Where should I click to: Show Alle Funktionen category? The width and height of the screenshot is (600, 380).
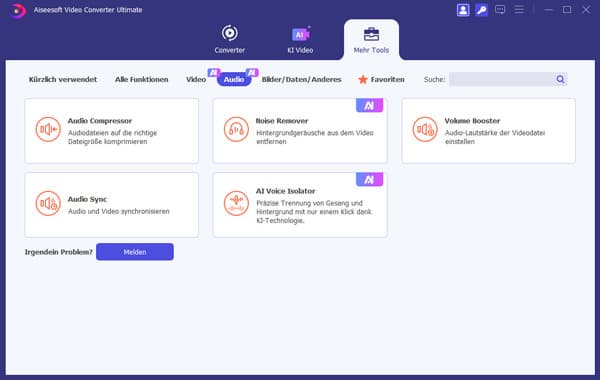[x=142, y=80]
